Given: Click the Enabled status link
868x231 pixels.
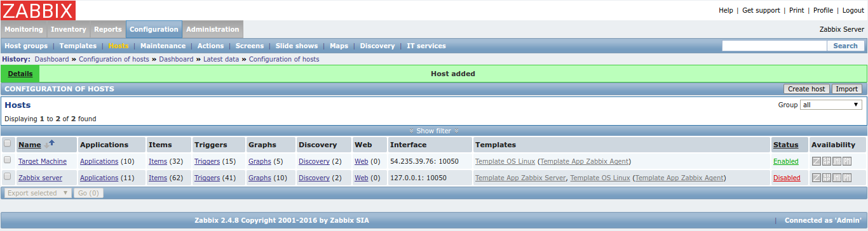Looking at the screenshot, I should 786,161.
